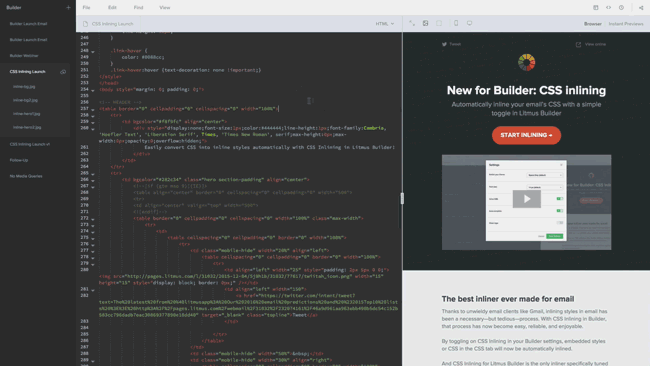Click line number 261 in the gutter
Screen dimensions: 650x366
pos(85,147)
